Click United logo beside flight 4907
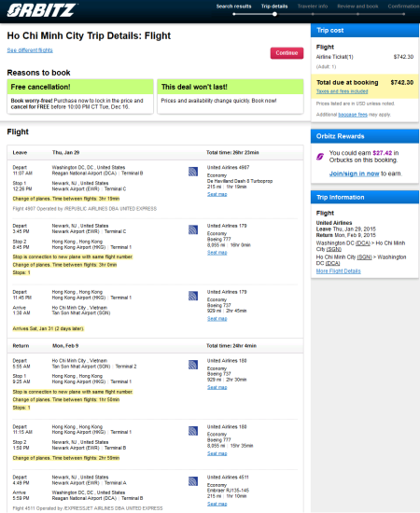Image resolution: width=420 pixels, height=513 pixels. click(193, 172)
